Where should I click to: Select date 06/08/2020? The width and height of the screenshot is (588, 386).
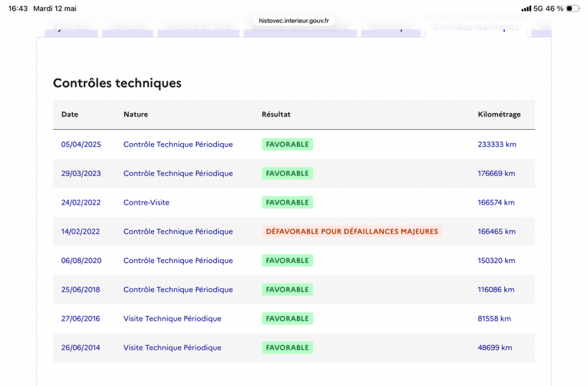pos(82,261)
